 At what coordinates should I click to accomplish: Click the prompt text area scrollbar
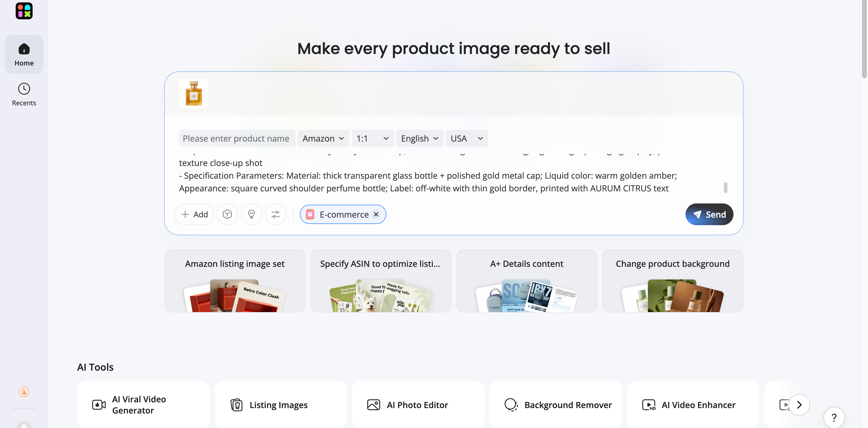pos(725,187)
